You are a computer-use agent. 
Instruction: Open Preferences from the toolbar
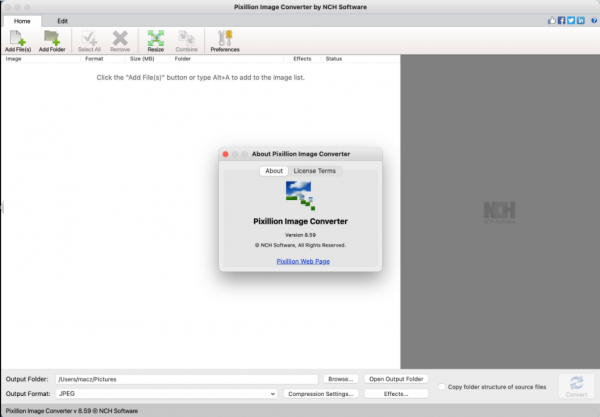(x=224, y=40)
